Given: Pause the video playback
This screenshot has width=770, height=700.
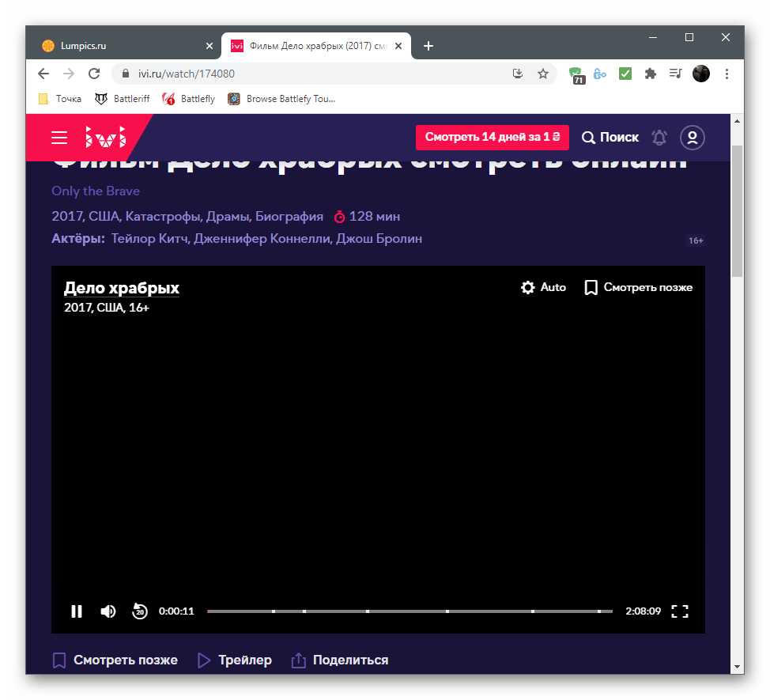Looking at the screenshot, I should (77, 611).
